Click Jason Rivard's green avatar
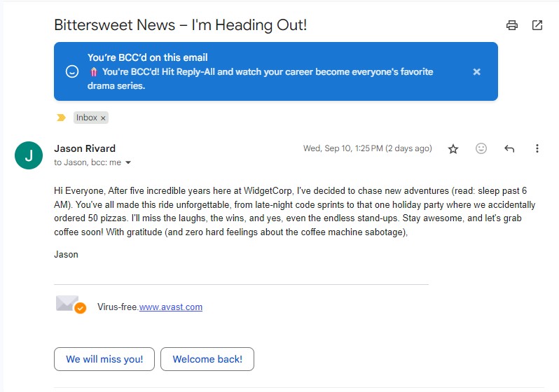Viewport: 559px width, 392px height. (29, 155)
